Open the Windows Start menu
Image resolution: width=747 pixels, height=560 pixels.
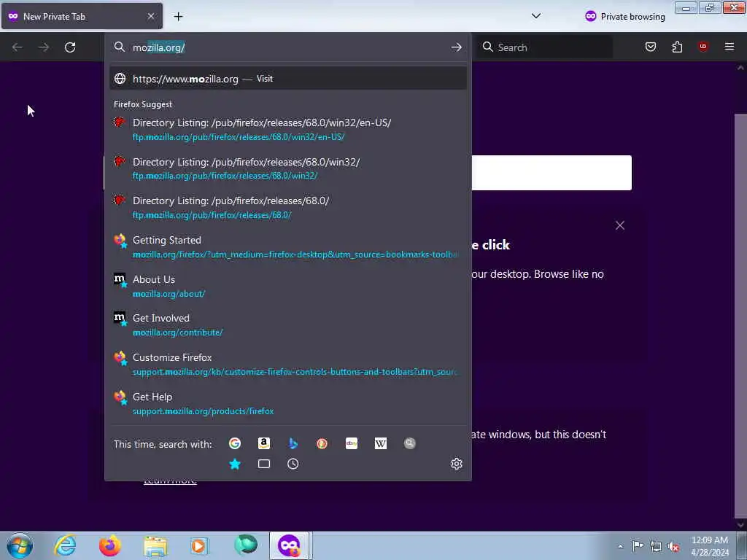[20, 545]
